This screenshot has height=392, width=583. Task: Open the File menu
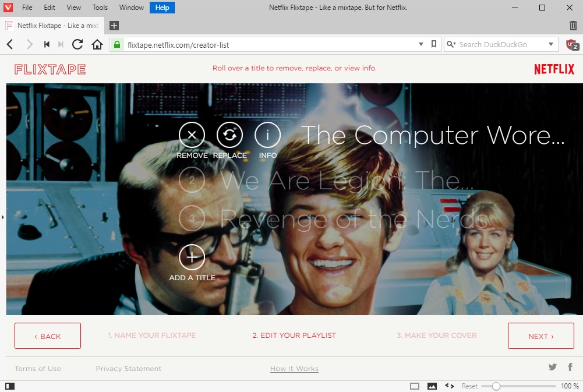27,8
